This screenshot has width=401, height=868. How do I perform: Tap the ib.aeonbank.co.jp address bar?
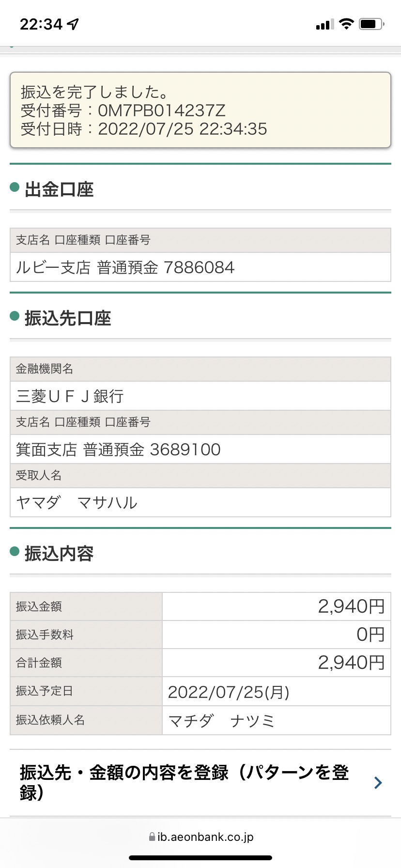coord(200,837)
